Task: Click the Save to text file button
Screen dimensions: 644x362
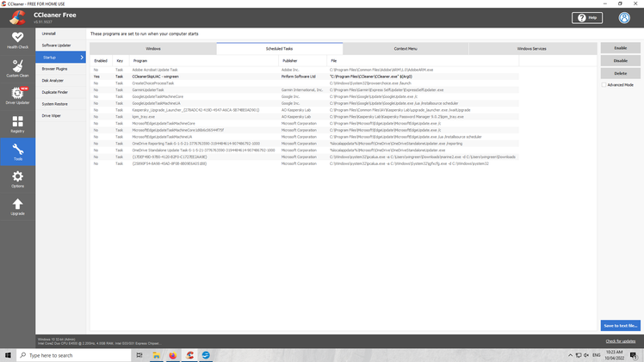Action: [x=620, y=326]
